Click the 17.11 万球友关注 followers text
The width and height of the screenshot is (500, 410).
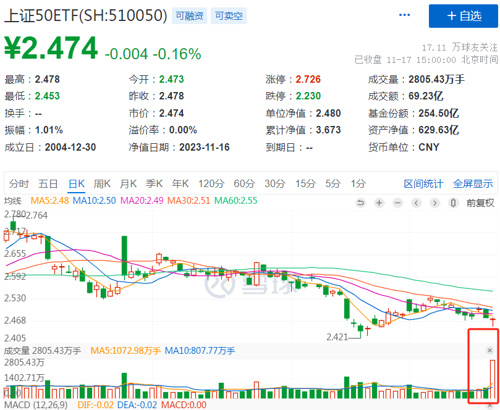tap(460, 48)
